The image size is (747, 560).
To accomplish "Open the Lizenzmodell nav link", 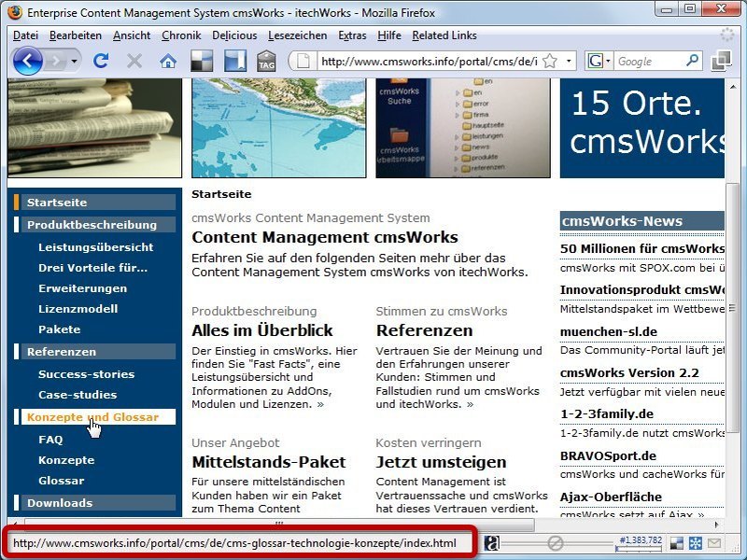I will click(78, 309).
